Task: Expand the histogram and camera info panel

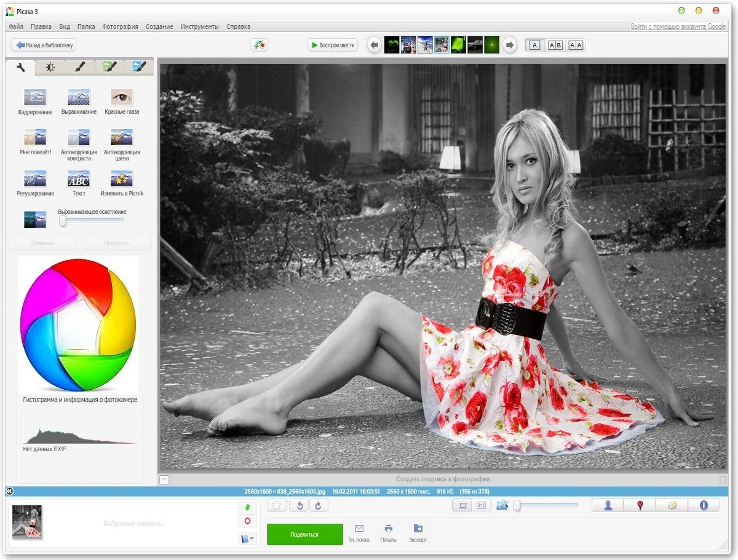Action: pos(78,400)
